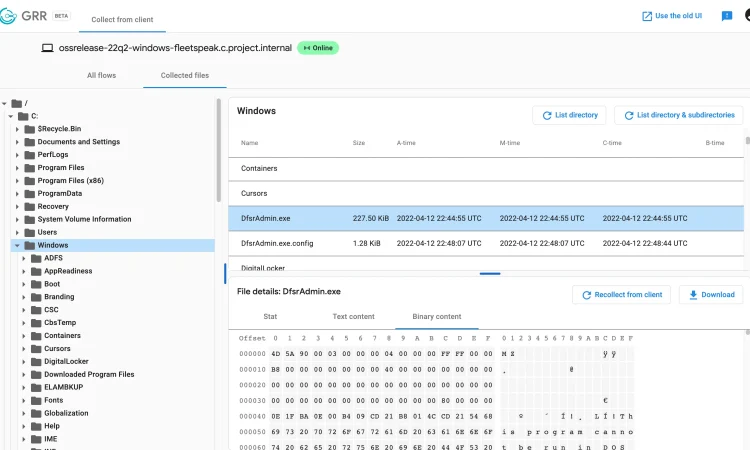Open the Containers row in file table
The height and width of the screenshot is (450, 750).
486,168
